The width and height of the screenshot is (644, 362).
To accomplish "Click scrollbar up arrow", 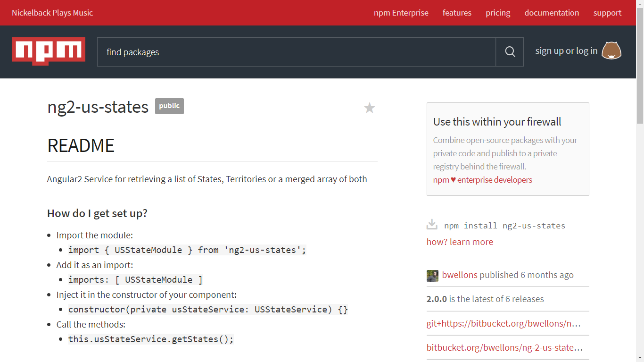I will tap(640, 4).
